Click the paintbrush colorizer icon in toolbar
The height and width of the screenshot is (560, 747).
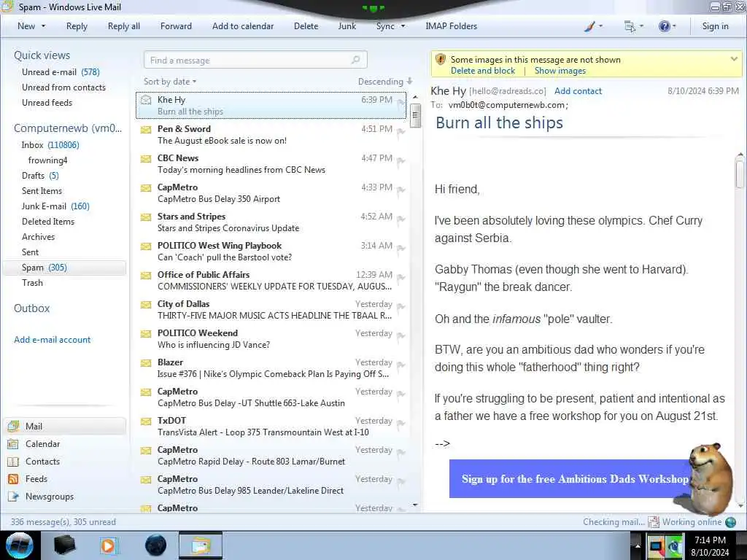[x=589, y=27]
